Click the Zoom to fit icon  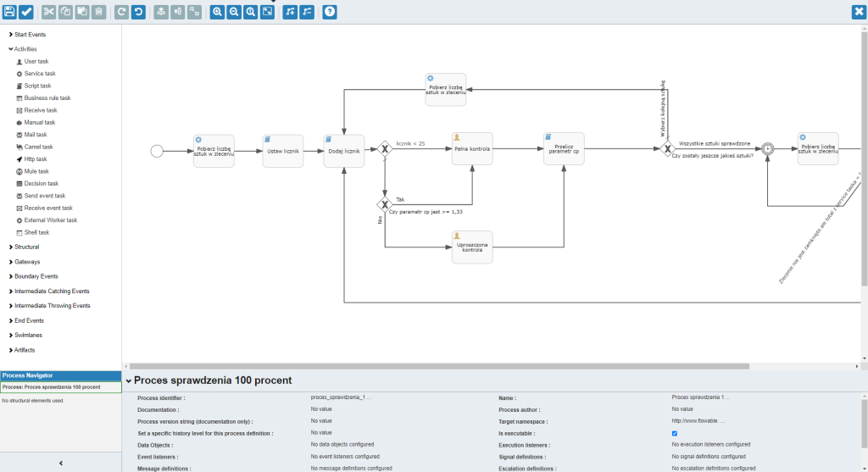click(267, 12)
